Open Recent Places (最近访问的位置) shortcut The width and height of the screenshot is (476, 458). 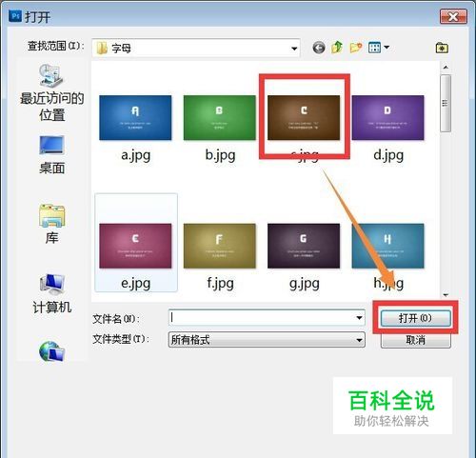pos(51,92)
